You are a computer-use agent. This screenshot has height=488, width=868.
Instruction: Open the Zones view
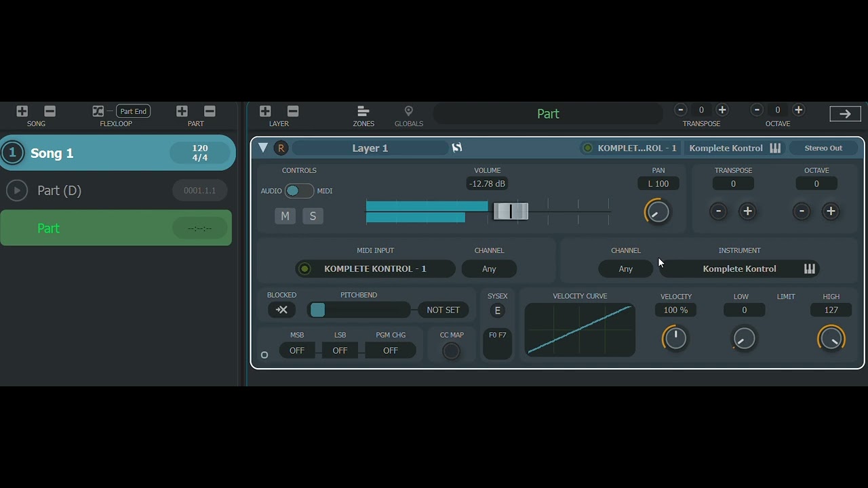tap(363, 115)
